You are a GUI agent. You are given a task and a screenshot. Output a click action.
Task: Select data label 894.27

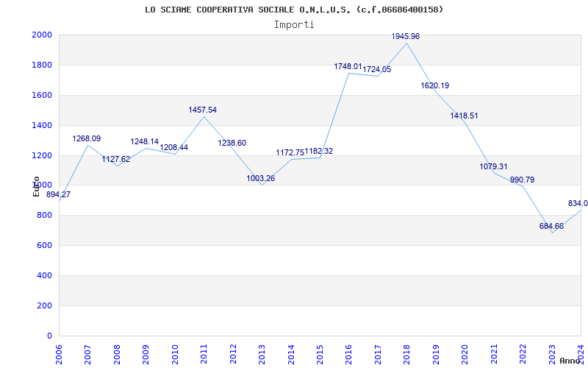(x=59, y=194)
